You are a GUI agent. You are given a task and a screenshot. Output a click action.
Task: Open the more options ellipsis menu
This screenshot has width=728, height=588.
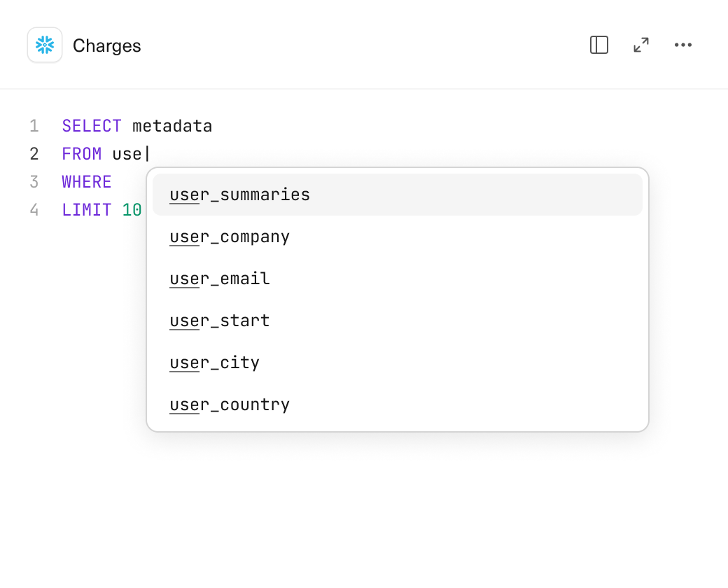click(x=683, y=45)
